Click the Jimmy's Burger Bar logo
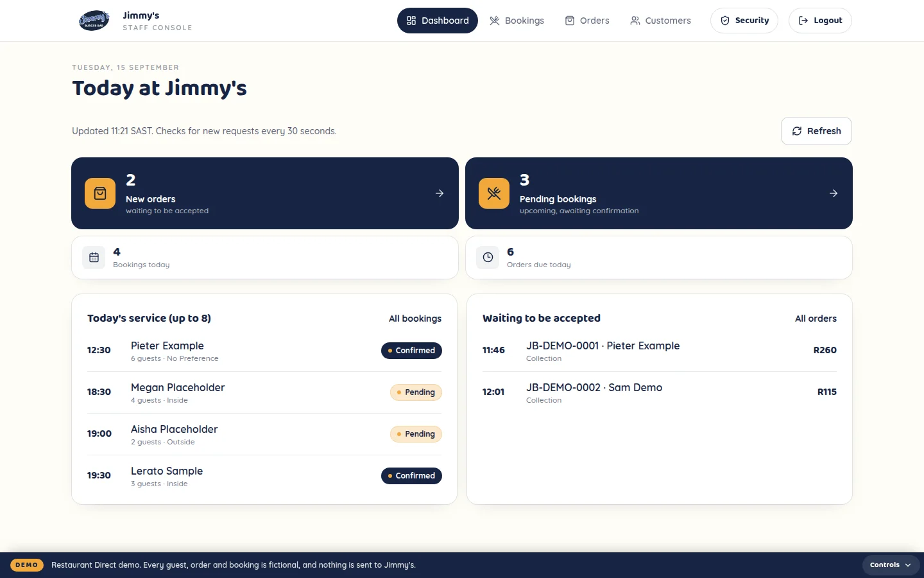The height and width of the screenshot is (578, 924). (94, 21)
